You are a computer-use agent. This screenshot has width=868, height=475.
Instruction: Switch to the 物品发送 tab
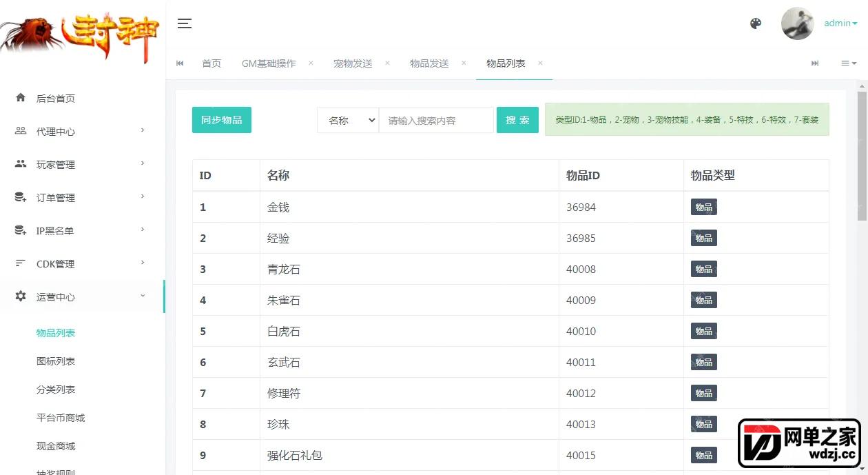429,63
